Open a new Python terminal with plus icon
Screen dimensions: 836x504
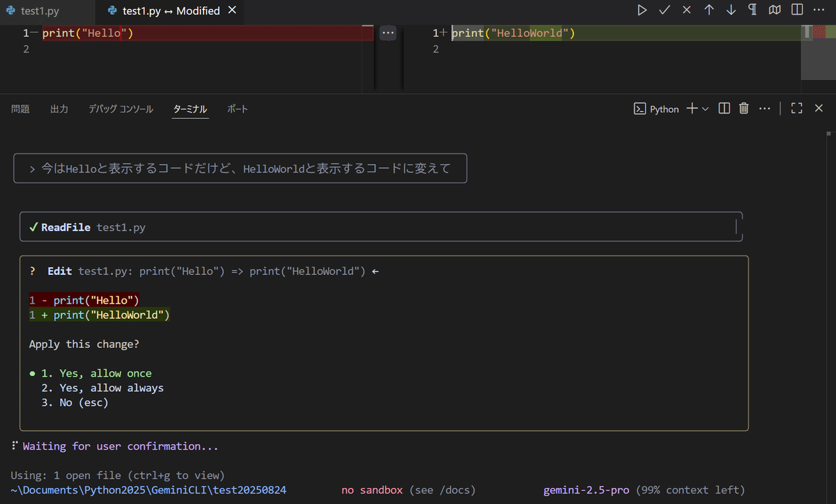(692, 109)
